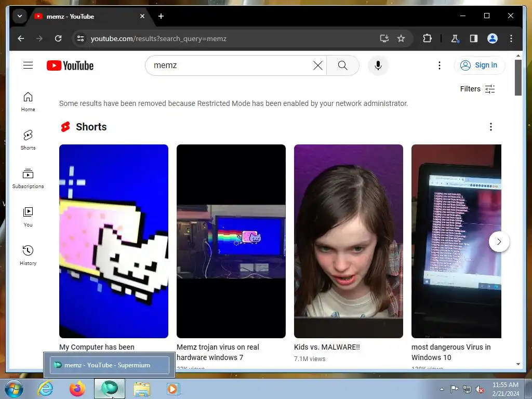Open Kids vs. MALWARE short thumbnail
The image size is (532, 399).
click(x=349, y=241)
